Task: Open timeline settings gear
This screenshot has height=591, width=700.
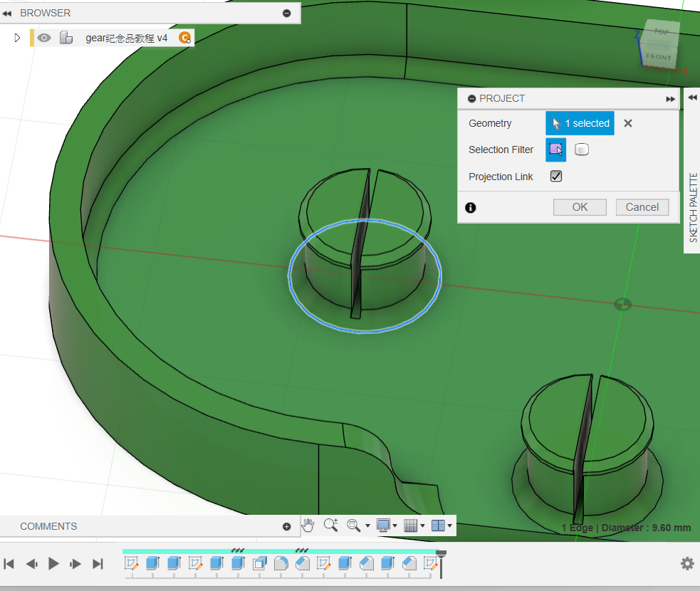Action: click(x=686, y=563)
